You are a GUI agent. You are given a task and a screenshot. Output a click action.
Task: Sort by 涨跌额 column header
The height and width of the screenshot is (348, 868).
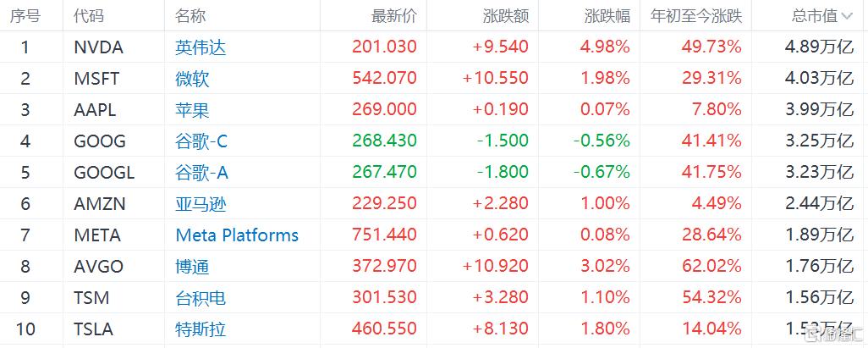pos(506,15)
